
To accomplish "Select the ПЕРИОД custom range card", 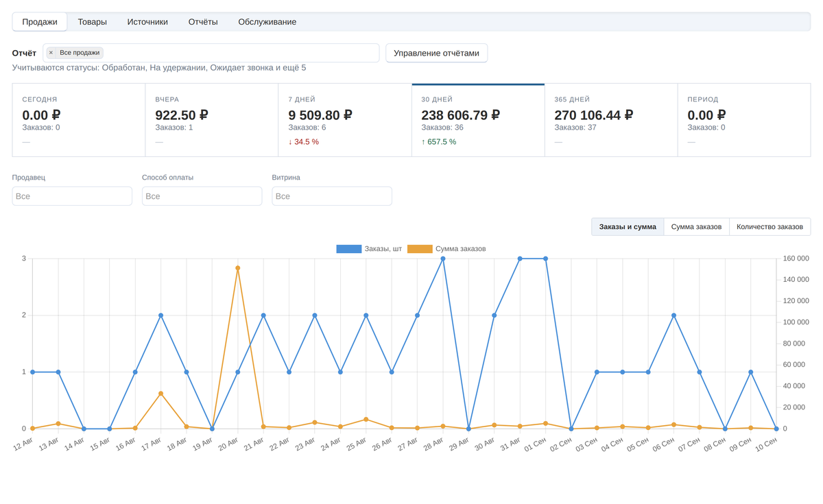I will point(744,120).
